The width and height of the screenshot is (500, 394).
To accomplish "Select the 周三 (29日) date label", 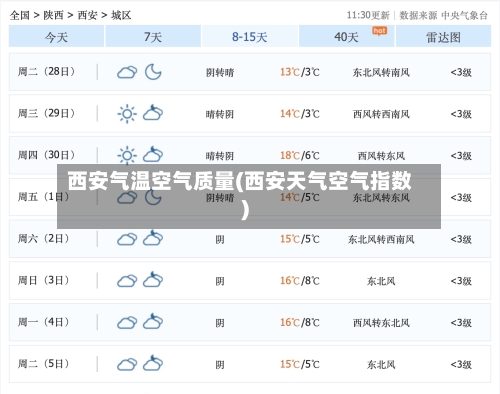I will 46,113.
